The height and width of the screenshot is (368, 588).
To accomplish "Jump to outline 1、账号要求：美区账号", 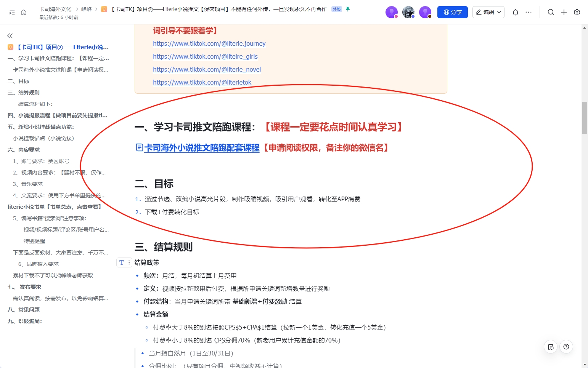I will coord(41,161).
